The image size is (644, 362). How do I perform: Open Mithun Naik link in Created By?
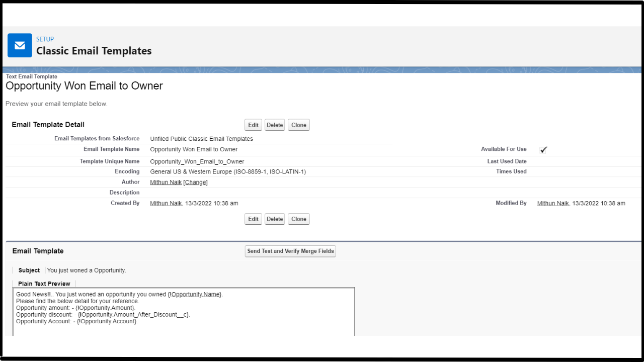click(166, 203)
